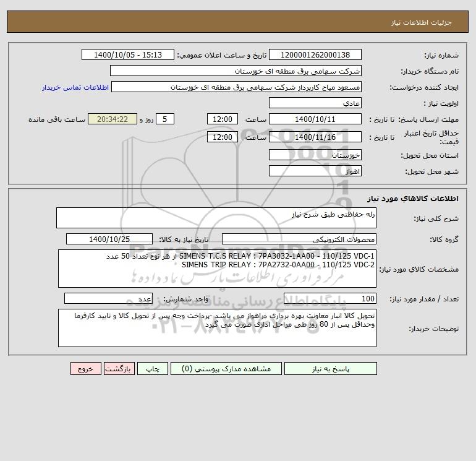The width and height of the screenshot is (476, 461).
Task: Open مشاهده مدارک پیوستی (0) button
Action: click(x=226, y=369)
